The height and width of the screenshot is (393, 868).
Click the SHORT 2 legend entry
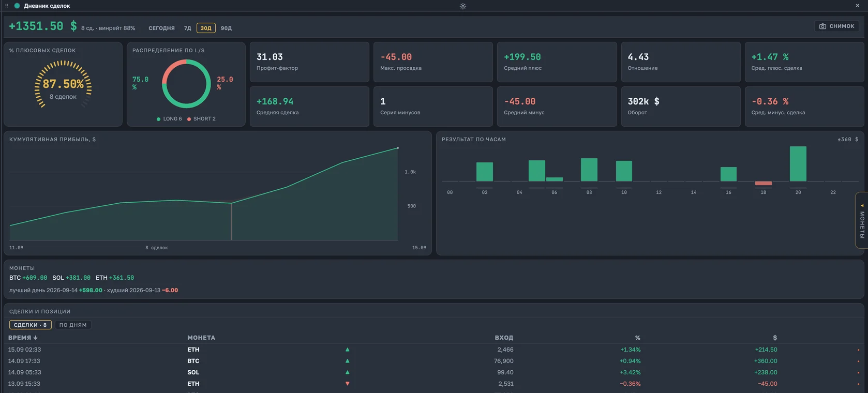[201, 119]
